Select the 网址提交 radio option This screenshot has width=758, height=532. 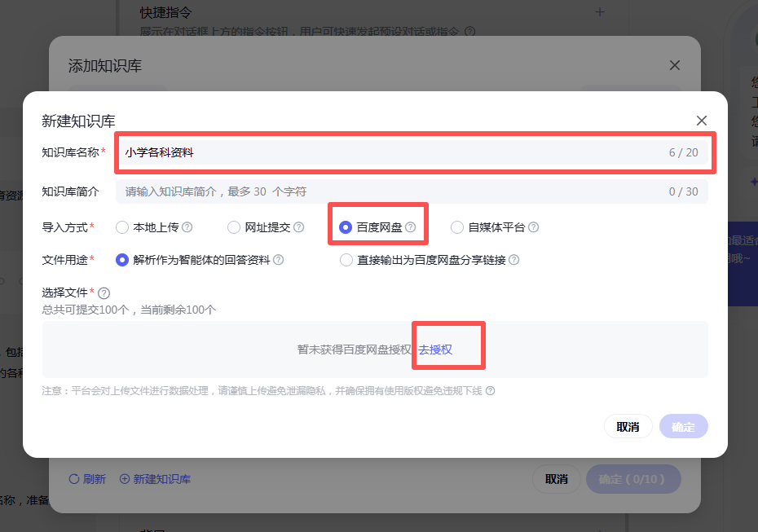(233, 227)
